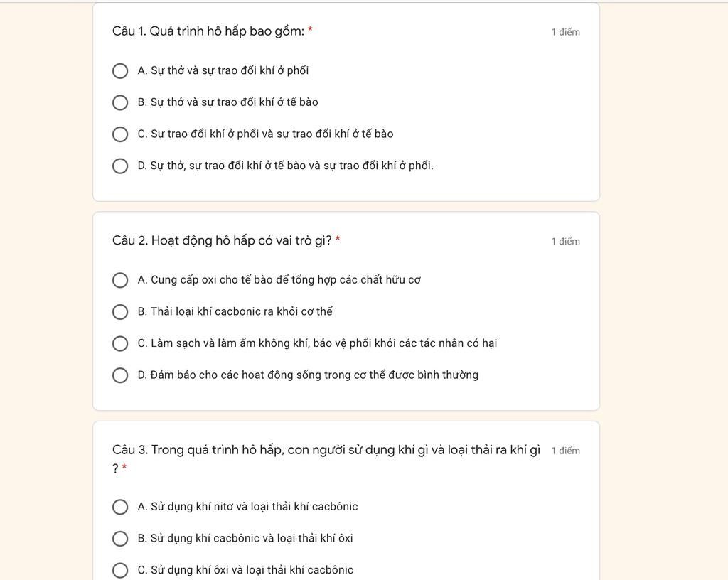Click the '1 điểm' label of Câu 3
Screen dimensions: 728x580
565,451
